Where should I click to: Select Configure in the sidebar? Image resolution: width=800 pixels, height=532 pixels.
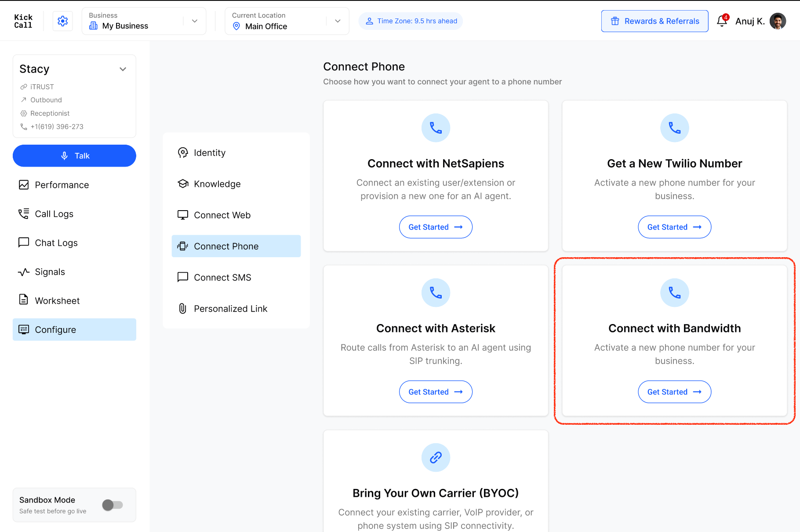point(74,330)
